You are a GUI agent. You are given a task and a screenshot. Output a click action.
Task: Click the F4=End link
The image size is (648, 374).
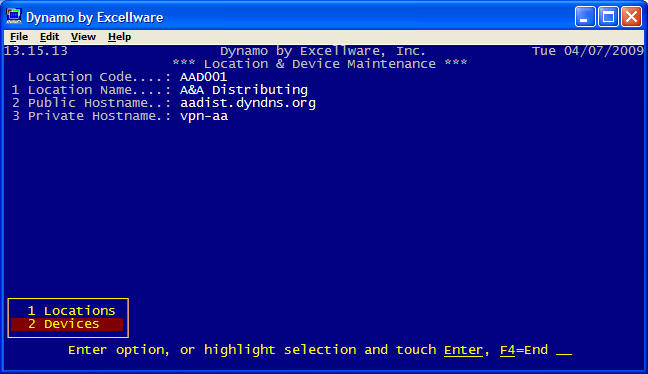(524, 350)
